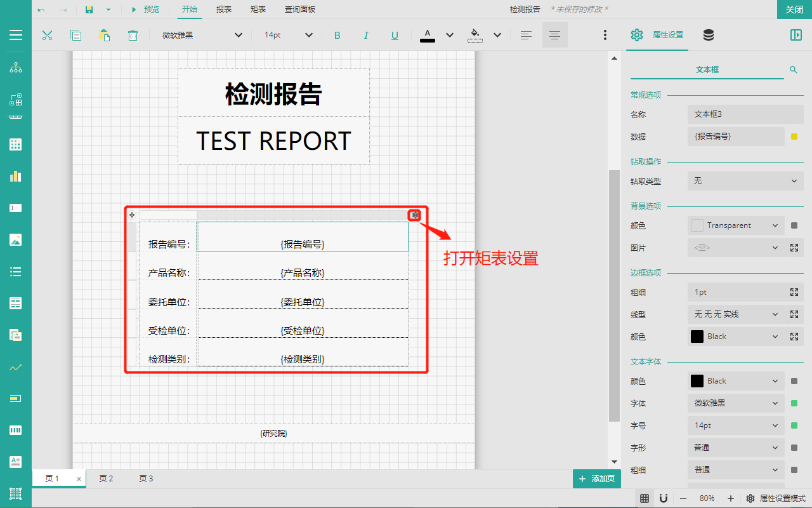The height and width of the screenshot is (508, 812).
Task: Toggle grid display in status bar
Action: coord(644,498)
